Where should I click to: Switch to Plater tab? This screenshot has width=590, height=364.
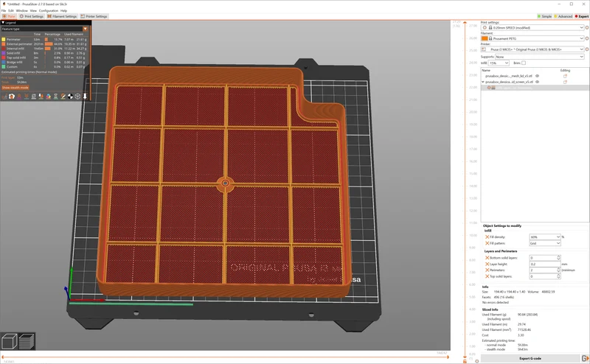click(9, 16)
